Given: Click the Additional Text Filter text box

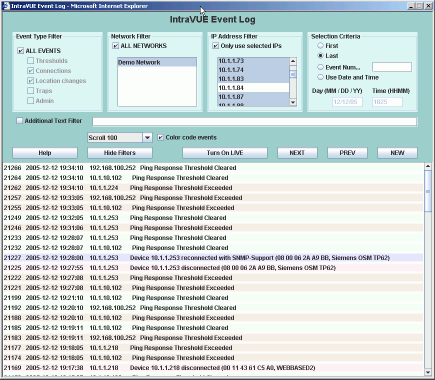Looking at the screenshot, I should click(x=255, y=122).
